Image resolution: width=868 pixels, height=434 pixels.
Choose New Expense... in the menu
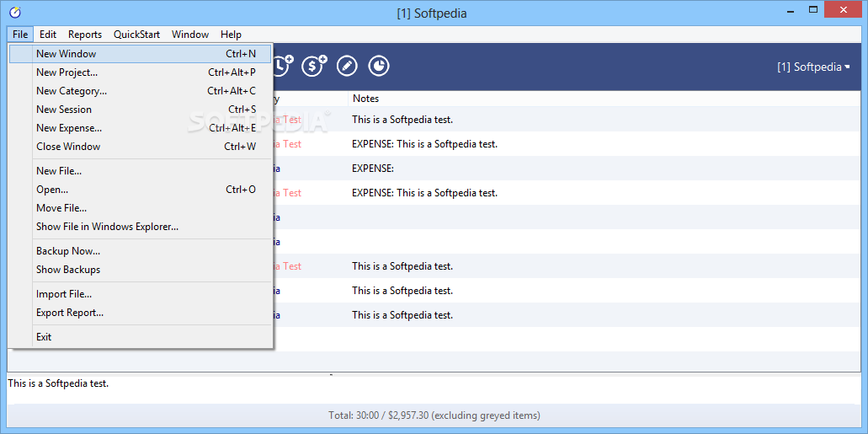(141, 128)
